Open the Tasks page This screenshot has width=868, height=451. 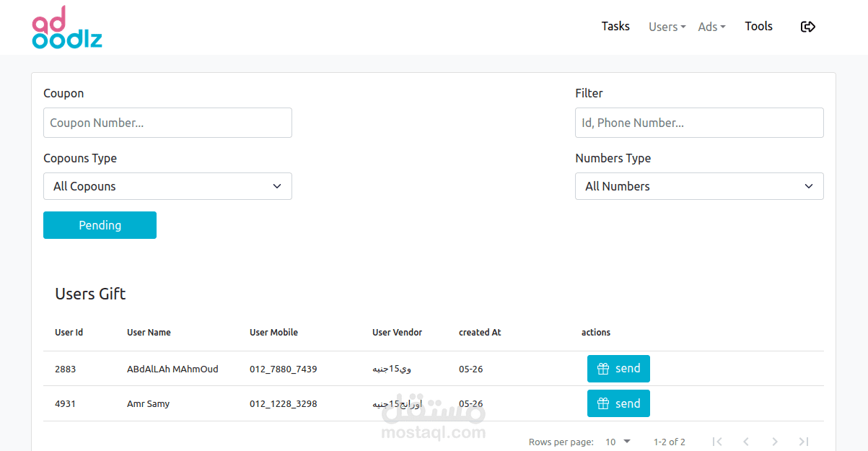coord(615,26)
